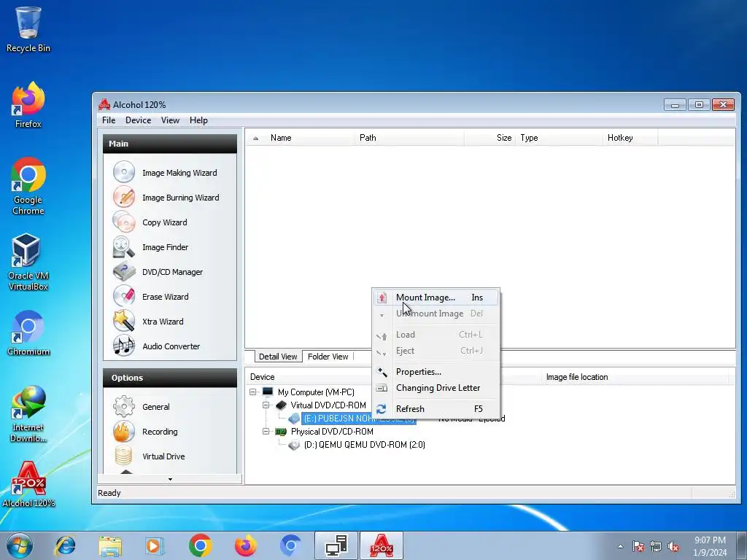747x560 pixels.
Task: Select My Computer (VM-PC) tree row
Action: pos(316,392)
